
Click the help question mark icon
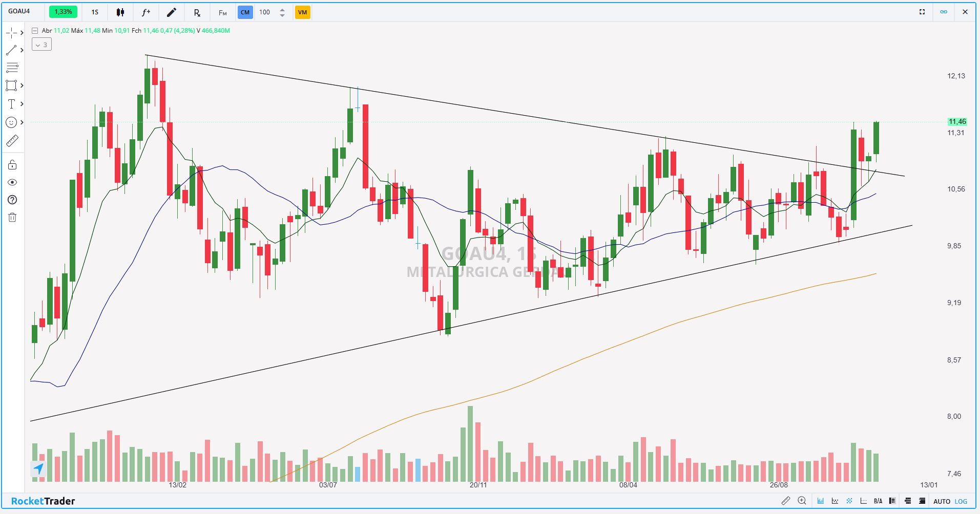pyautogui.click(x=12, y=200)
